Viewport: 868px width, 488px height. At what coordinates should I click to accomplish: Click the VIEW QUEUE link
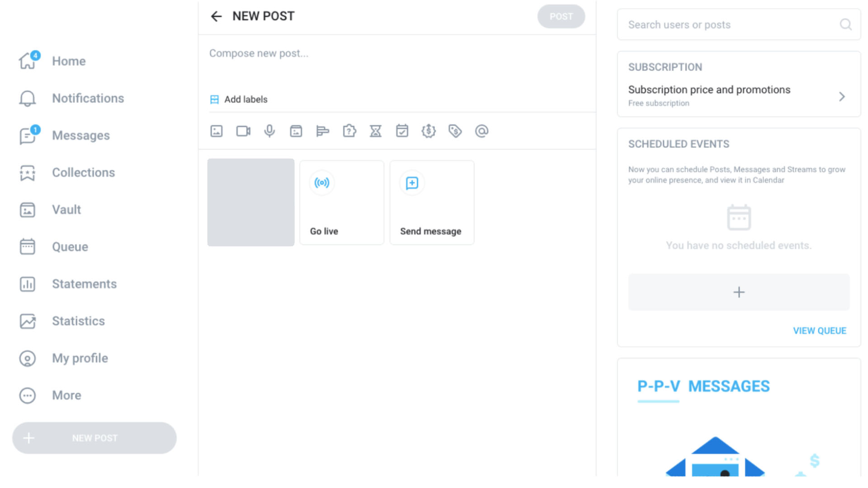point(819,331)
